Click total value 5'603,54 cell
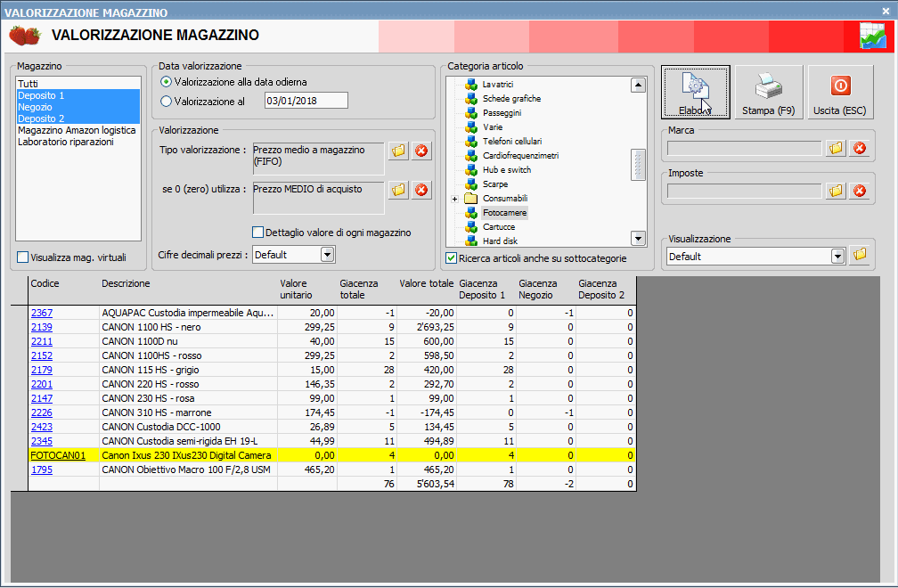Screen dimensions: 898x588 427,485
